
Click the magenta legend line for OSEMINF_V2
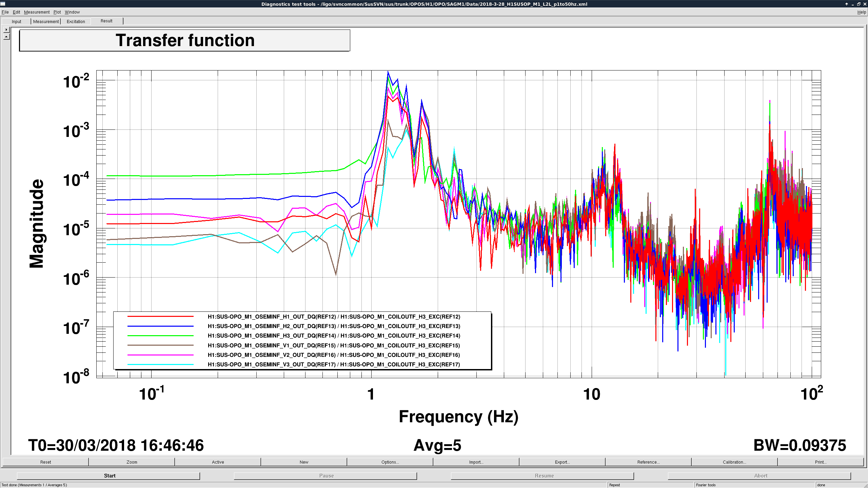pyautogui.click(x=160, y=355)
